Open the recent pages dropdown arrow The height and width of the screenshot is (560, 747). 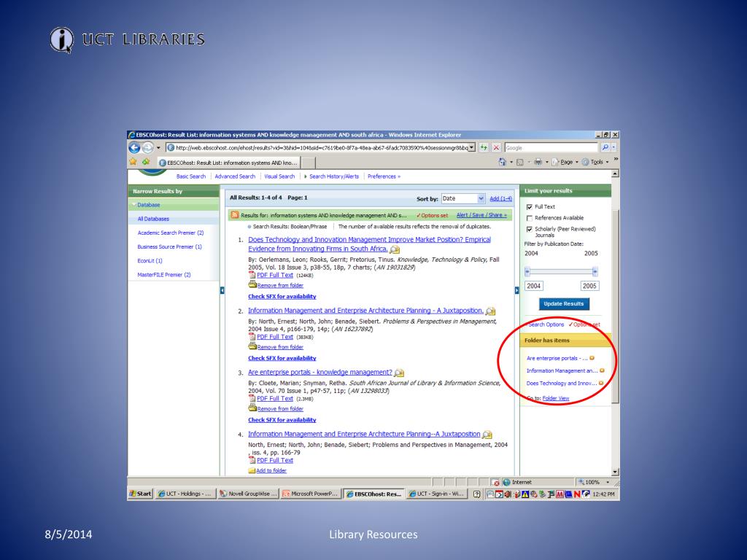tap(158, 147)
